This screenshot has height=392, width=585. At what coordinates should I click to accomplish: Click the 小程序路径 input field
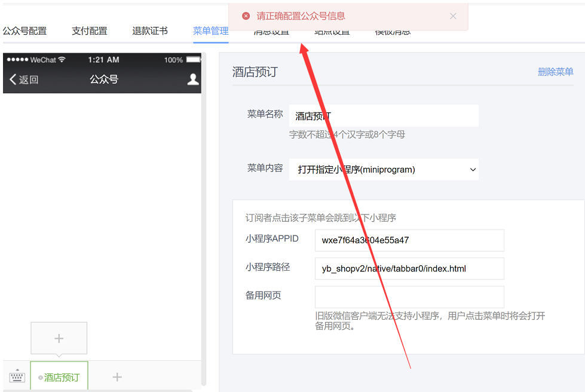tap(410, 268)
